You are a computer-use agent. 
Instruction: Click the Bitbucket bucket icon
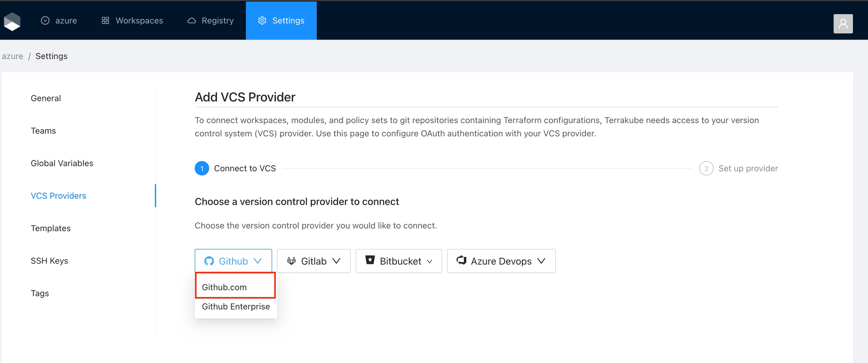[x=370, y=260]
